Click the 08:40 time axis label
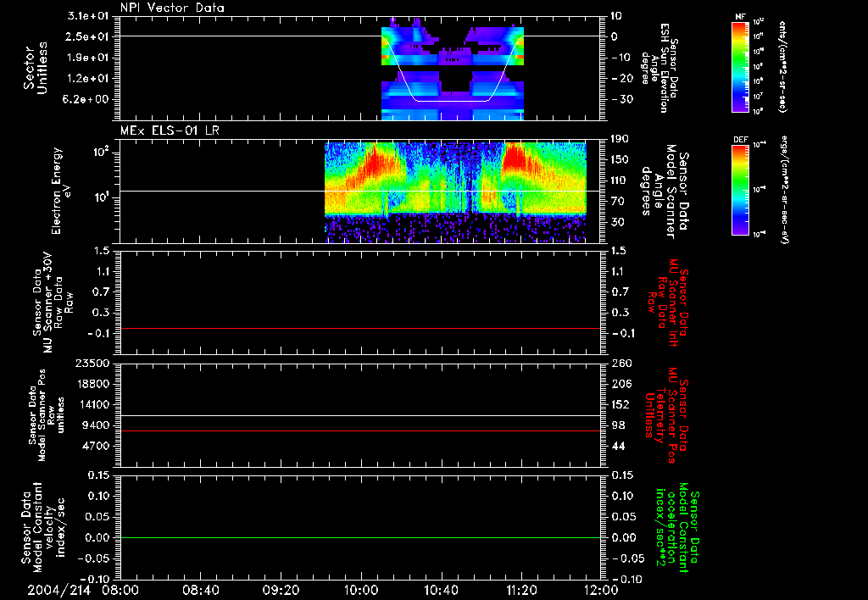 point(200,591)
